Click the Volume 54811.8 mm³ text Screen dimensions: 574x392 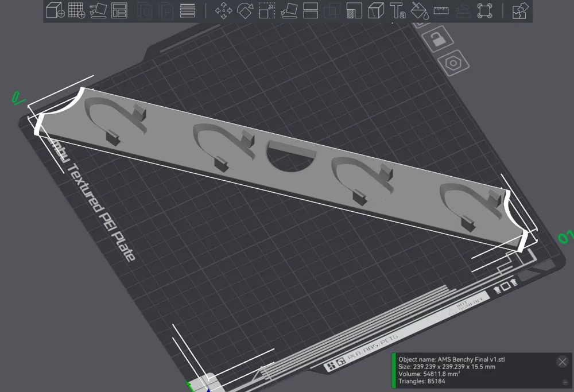coord(429,374)
